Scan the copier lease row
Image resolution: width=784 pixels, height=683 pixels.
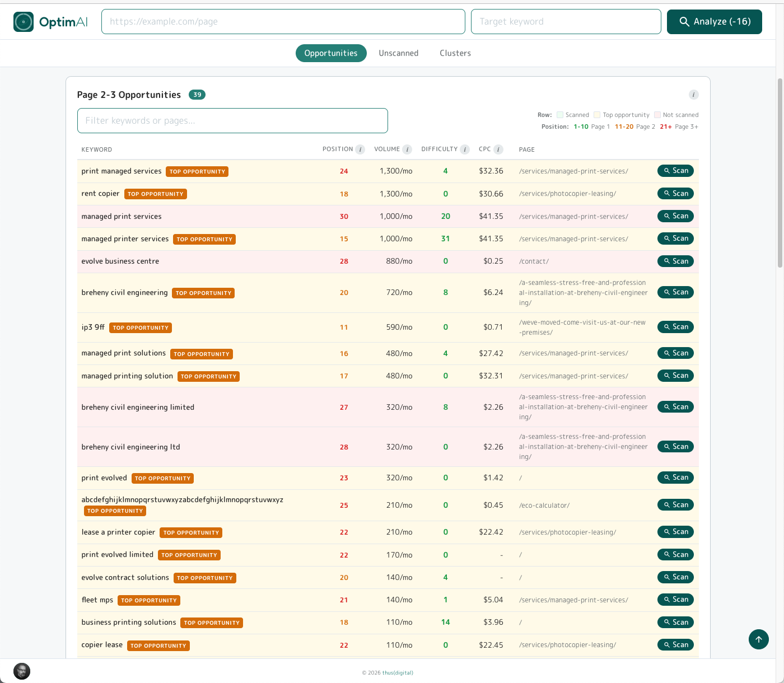(675, 645)
